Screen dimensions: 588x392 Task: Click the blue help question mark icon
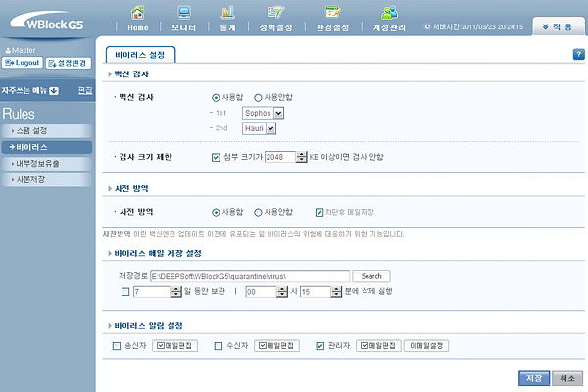click(578, 55)
